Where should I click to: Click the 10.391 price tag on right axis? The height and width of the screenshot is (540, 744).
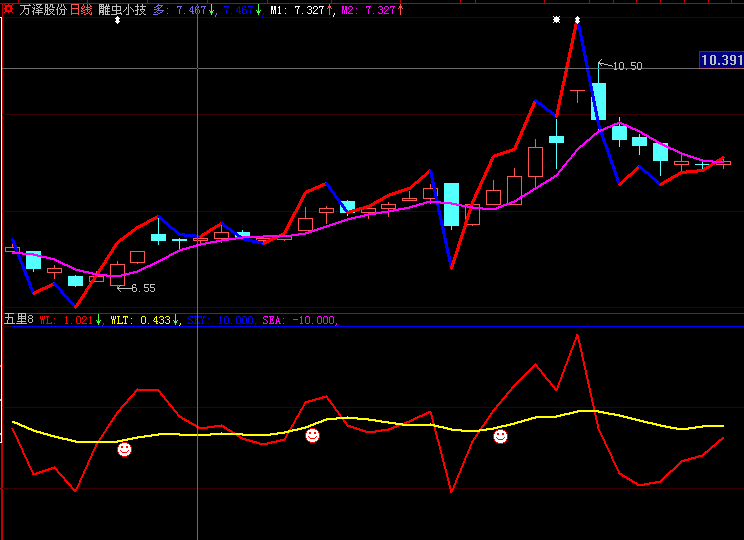(x=721, y=61)
